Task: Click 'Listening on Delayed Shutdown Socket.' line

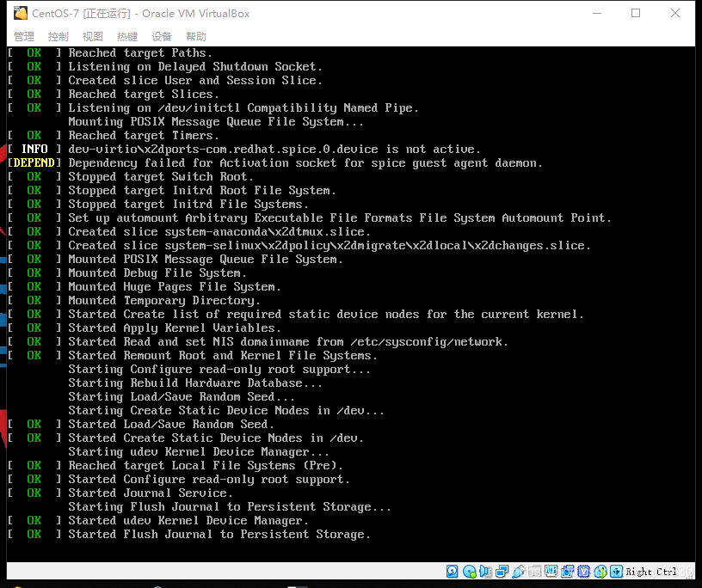Action: point(195,67)
